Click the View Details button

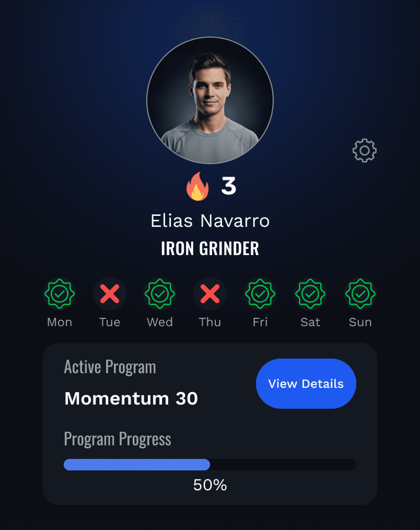click(306, 384)
